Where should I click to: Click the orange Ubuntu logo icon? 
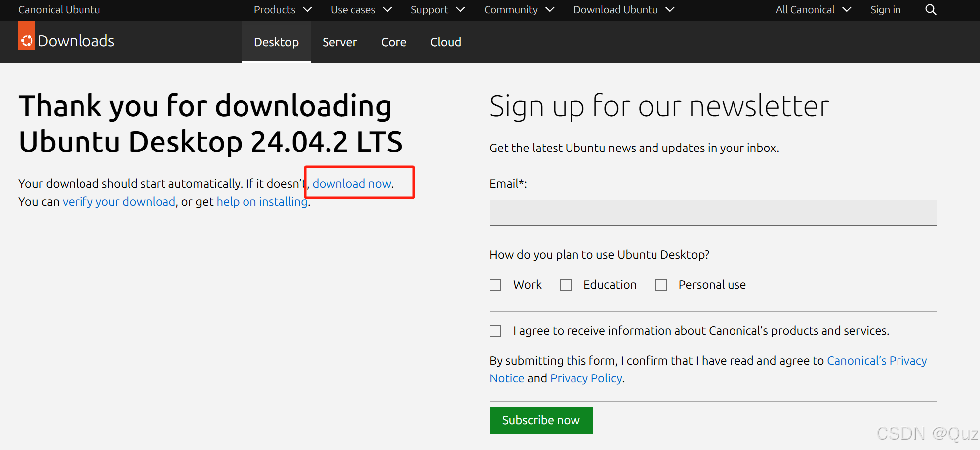[26, 36]
